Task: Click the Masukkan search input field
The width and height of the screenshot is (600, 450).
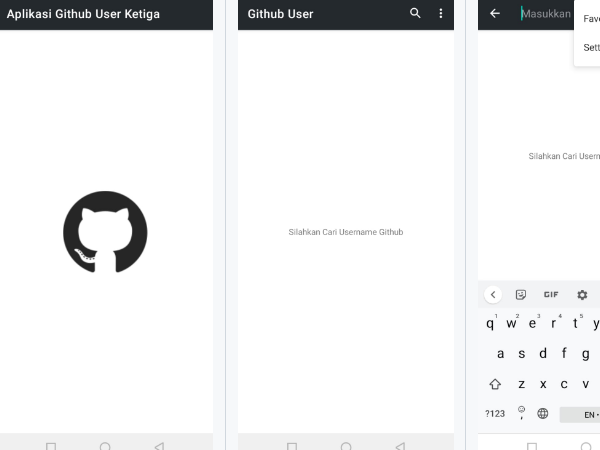Action: coord(547,14)
